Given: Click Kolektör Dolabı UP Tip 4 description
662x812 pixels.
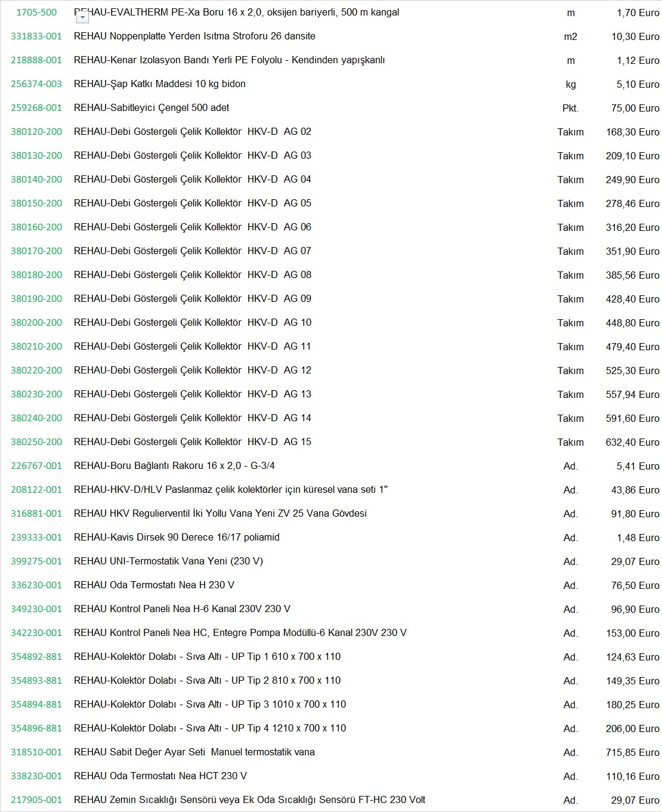Looking at the screenshot, I should pyautogui.click(x=210, y=728).
